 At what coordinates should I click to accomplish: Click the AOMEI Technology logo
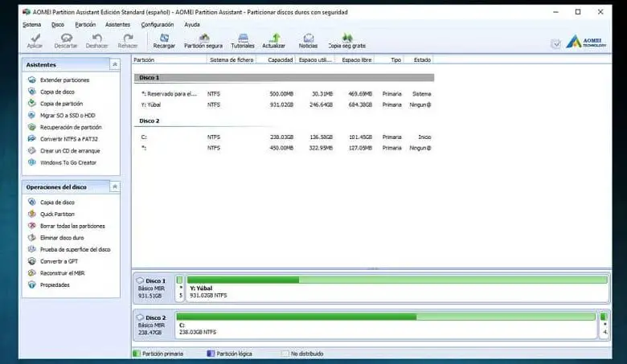[586, 42]
